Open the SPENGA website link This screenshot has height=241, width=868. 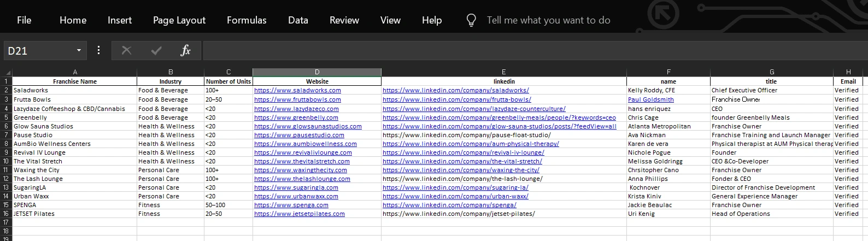click(291, 205)
